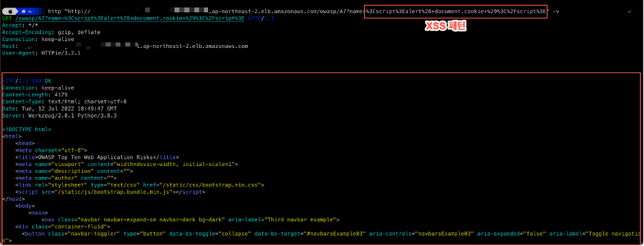Click the Apple logo prompt segment
The width and height of the screenshot is (644, 246).
point(10,11)
